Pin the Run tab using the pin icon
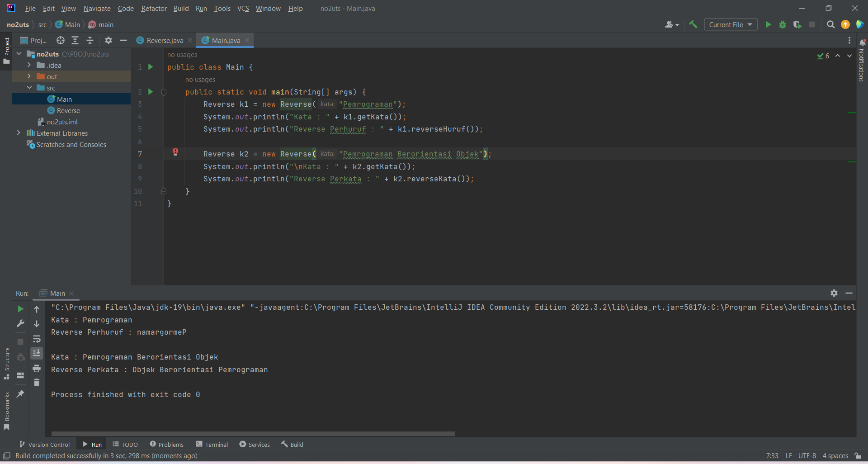The image size is (868, 464). pyautogui.click(x=20, y=393)
